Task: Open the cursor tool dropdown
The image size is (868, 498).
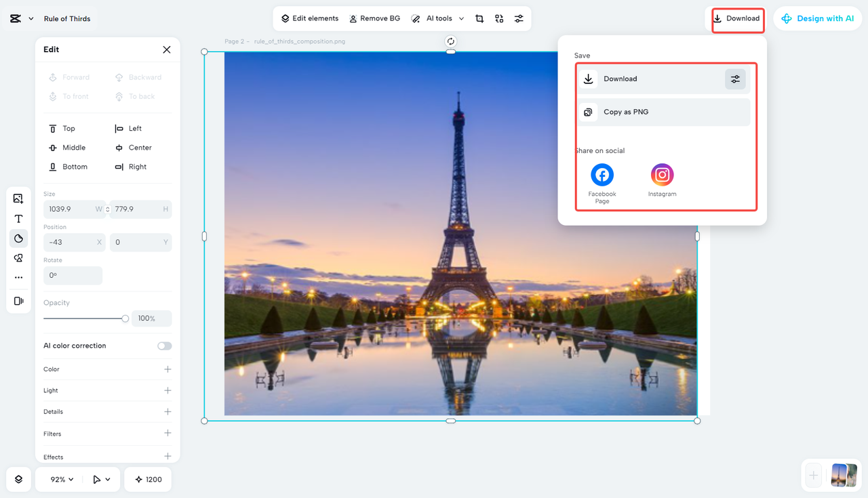Action: [102, 479]
